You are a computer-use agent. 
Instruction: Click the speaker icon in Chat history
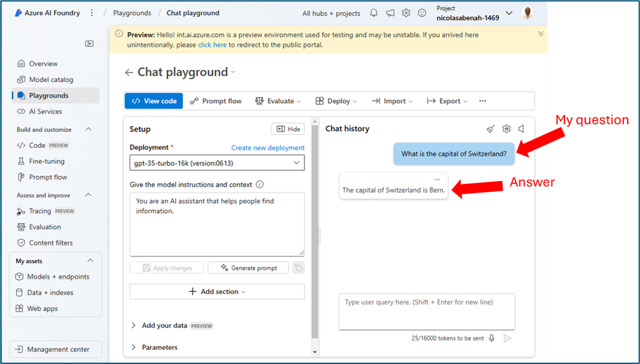coord(521,129)
